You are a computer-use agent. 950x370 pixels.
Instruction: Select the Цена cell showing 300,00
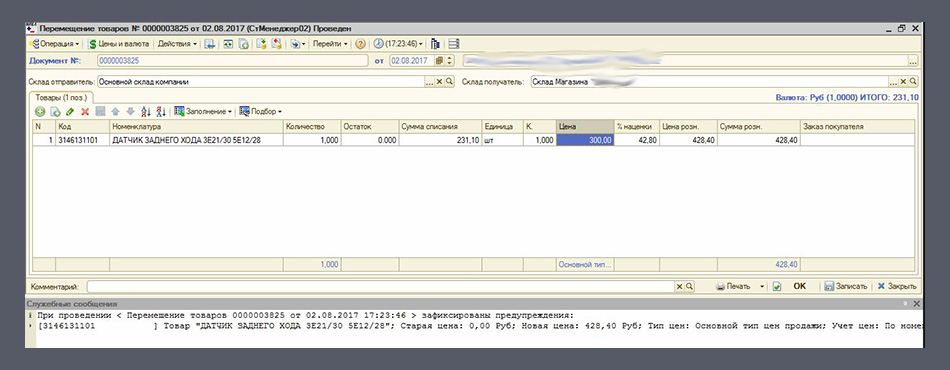pos(586,140)
